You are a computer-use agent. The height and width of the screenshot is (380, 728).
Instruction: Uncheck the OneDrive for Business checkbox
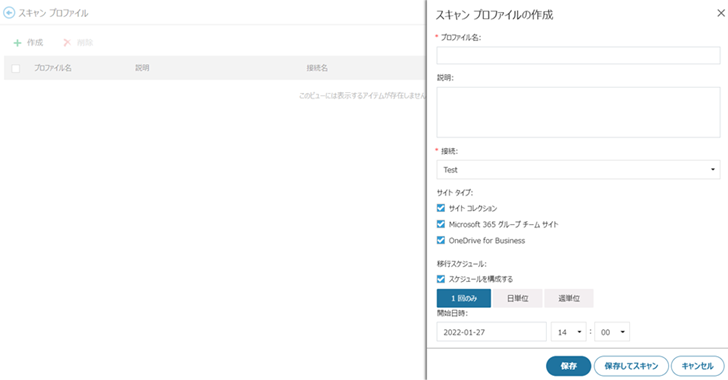pyautogui.click(x=441, y=240)
